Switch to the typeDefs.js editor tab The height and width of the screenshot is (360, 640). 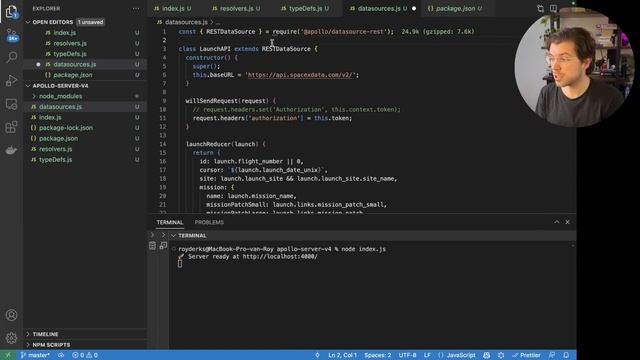[305, 8]
